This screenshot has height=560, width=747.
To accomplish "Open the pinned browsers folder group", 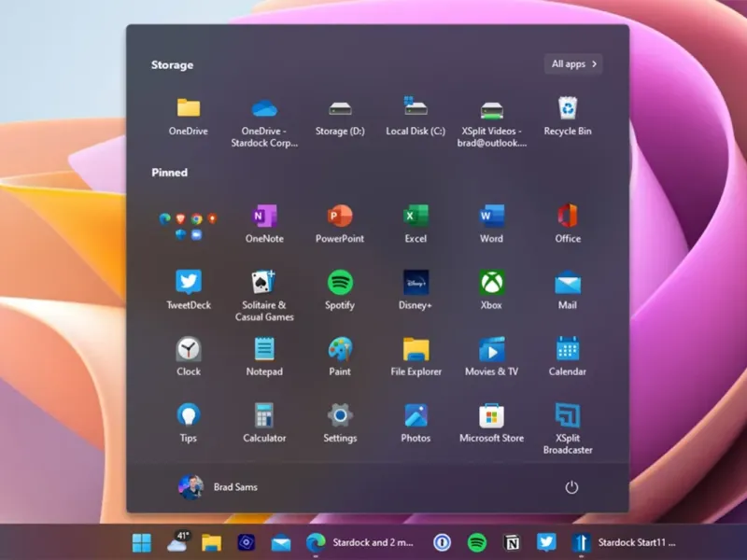I will coord(189,225).
